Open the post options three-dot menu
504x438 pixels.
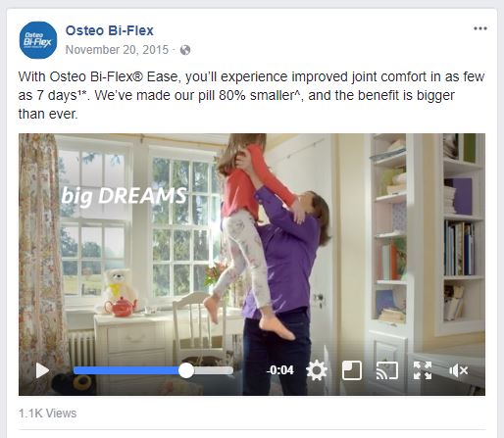[480, 28]
